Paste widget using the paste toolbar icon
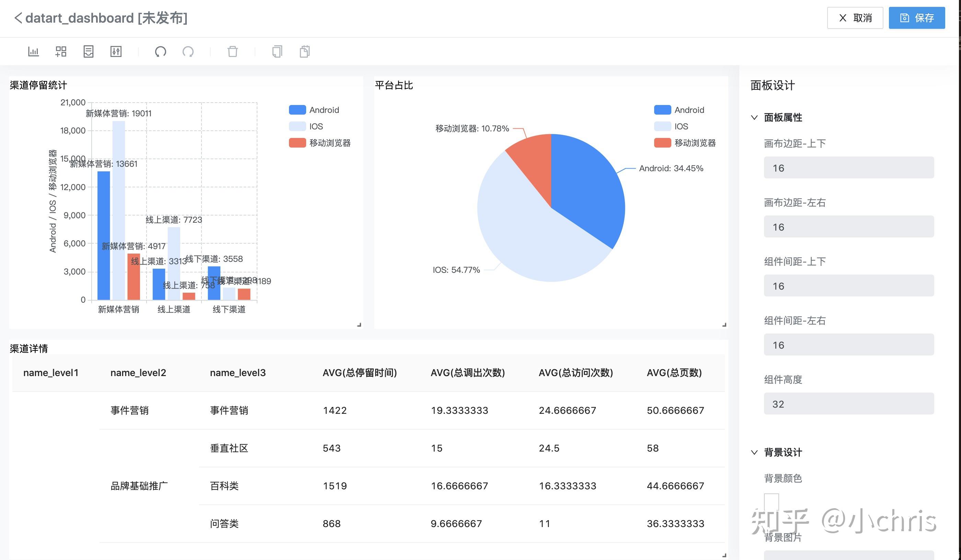The width and height of the screenshot is (961, 560). (x=304, y=51)
